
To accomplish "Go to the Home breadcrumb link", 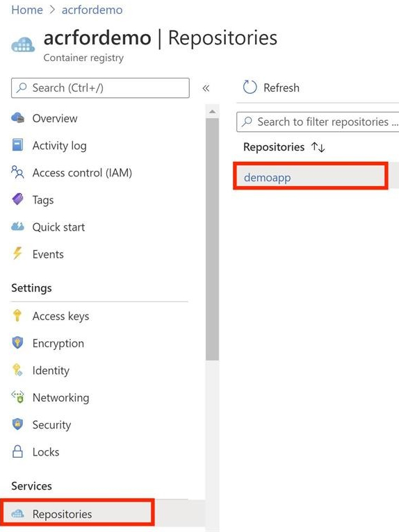I will [27, 10].
